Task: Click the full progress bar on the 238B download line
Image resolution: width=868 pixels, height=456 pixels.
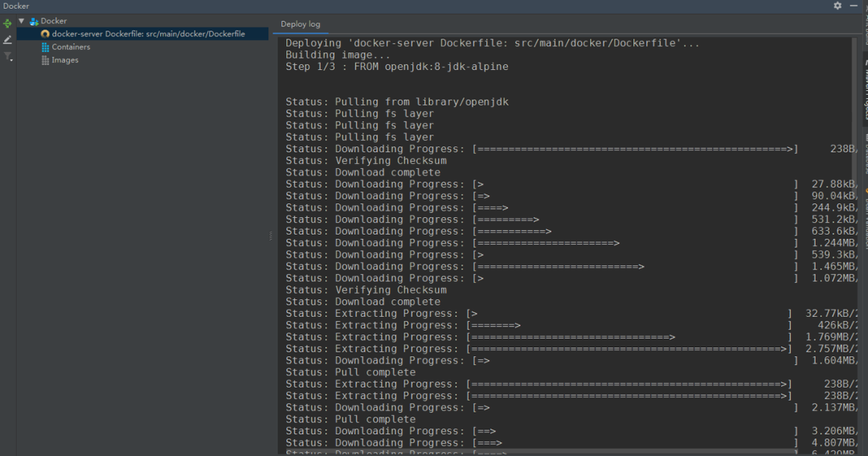Action: (x=635, y=149)
